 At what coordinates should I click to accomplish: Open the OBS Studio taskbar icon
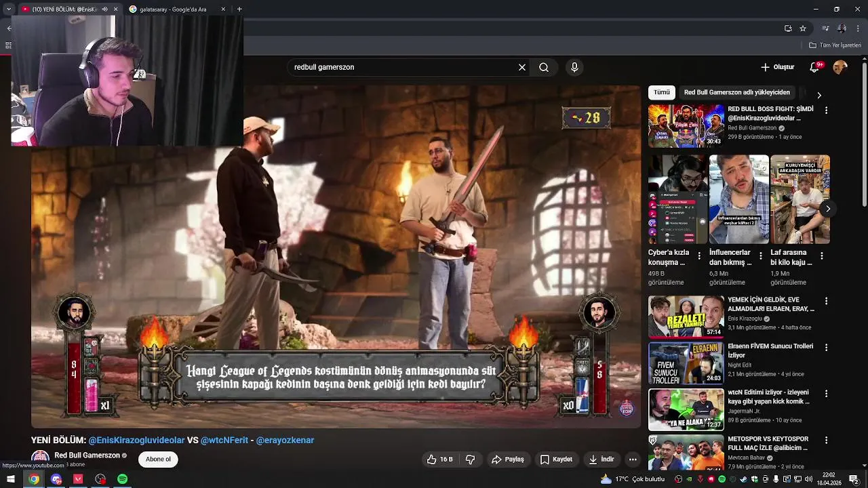pos(100,479)
